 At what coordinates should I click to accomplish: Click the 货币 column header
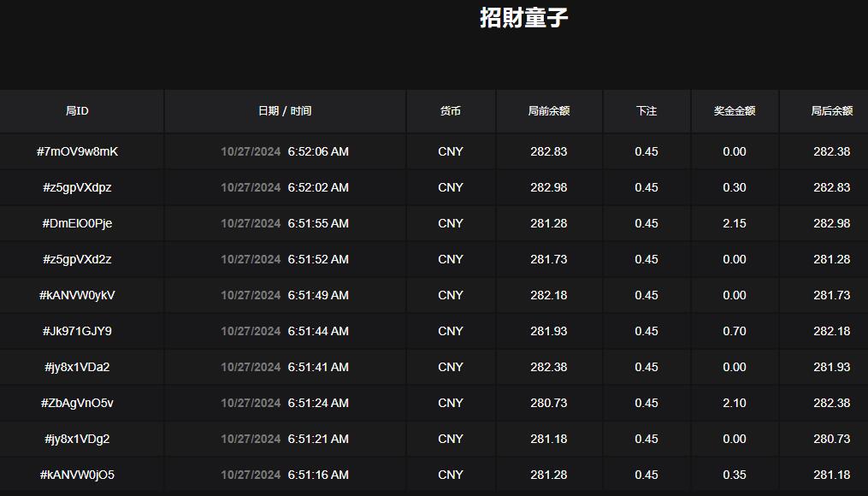pyautogui.click(x=451, y=110)
